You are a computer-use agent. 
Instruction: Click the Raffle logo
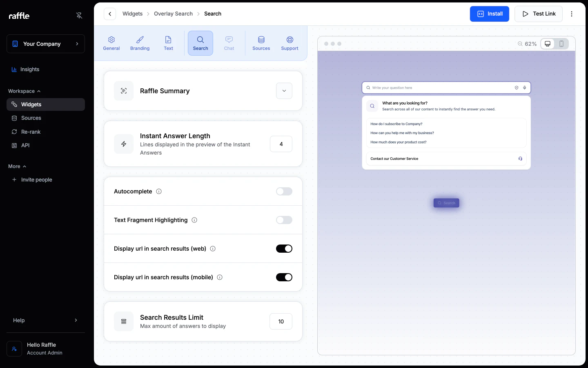pyautogui.click(x=19, y=16)
